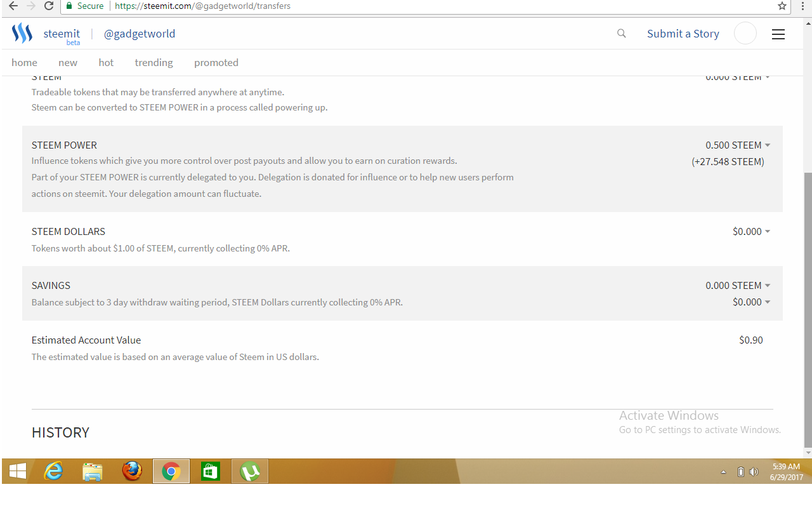Click the STEEM POWER heading
This screenshot has width=812, height=508.
(64, 145)
